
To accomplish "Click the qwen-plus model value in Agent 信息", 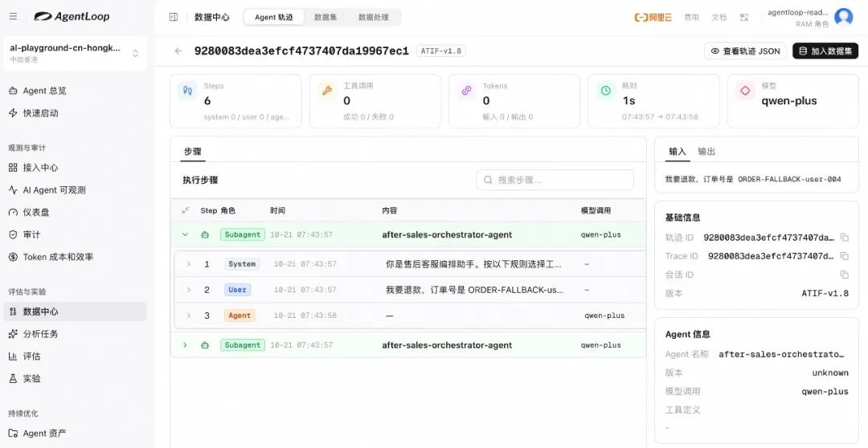I will 825,391.
